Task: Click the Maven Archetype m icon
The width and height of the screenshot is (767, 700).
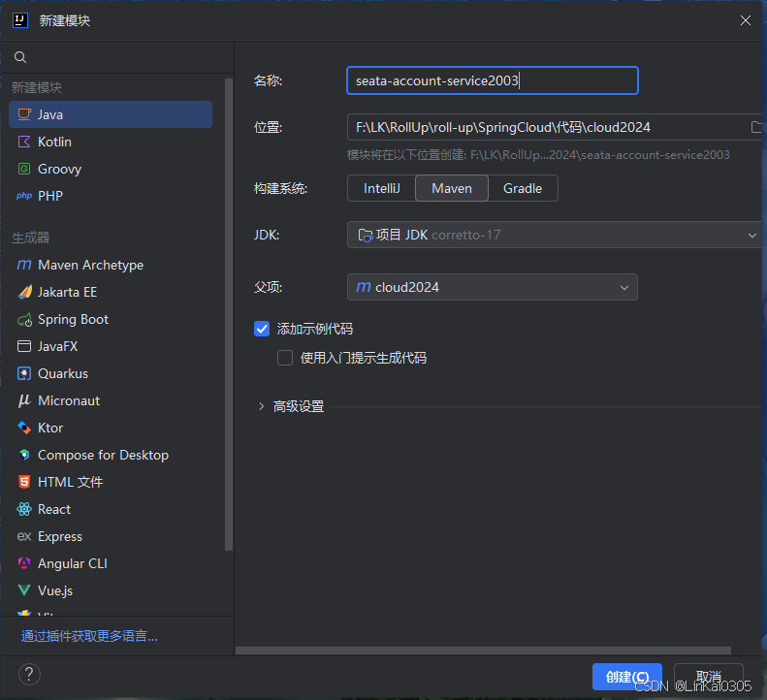Action: (x=24, y=265)
